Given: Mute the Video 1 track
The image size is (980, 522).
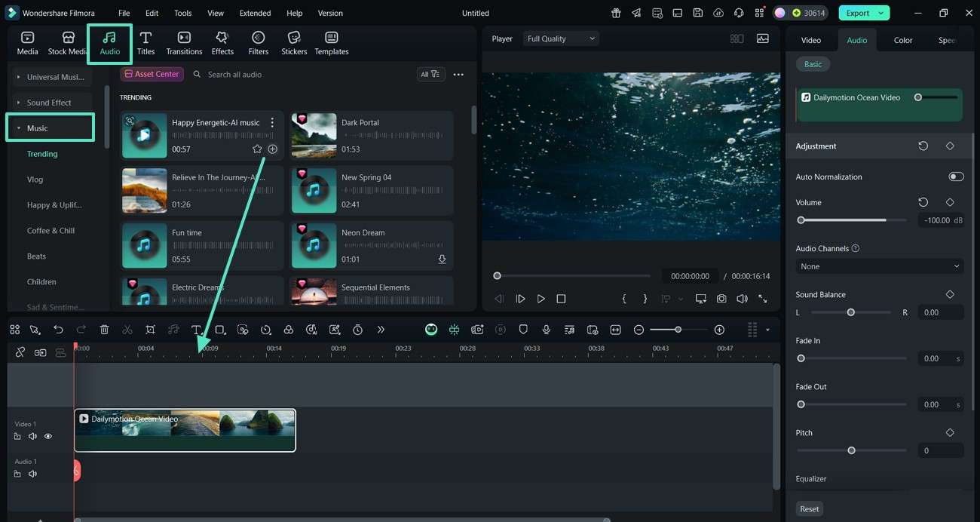Looking at the screenshot, I should 32,436.
